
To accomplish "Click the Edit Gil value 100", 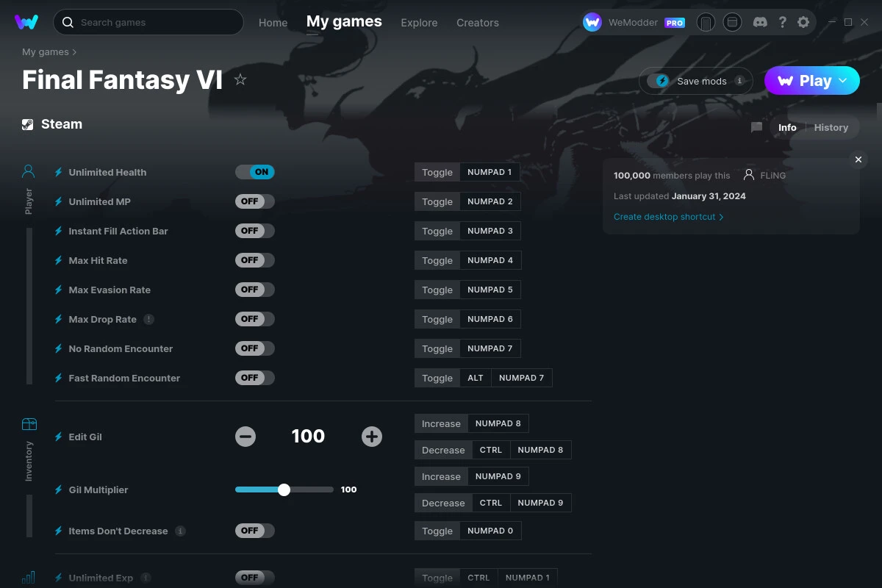I will (308, 437).
